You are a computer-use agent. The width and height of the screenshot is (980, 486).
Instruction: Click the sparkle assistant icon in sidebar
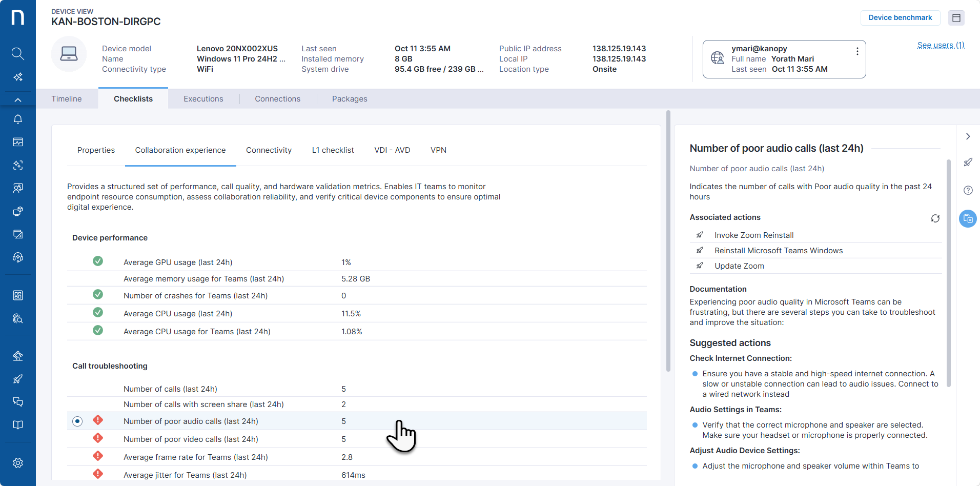click(x=18, y=77)
